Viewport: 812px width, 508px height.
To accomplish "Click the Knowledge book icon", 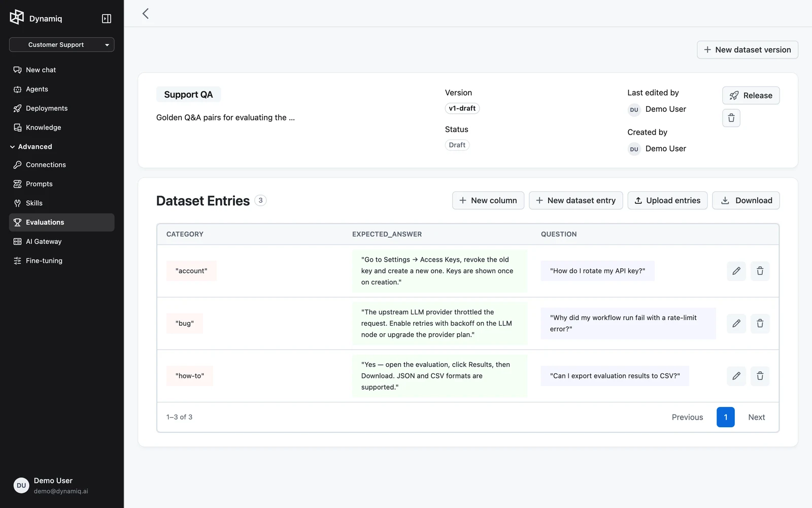I will [x=17, y=128].
